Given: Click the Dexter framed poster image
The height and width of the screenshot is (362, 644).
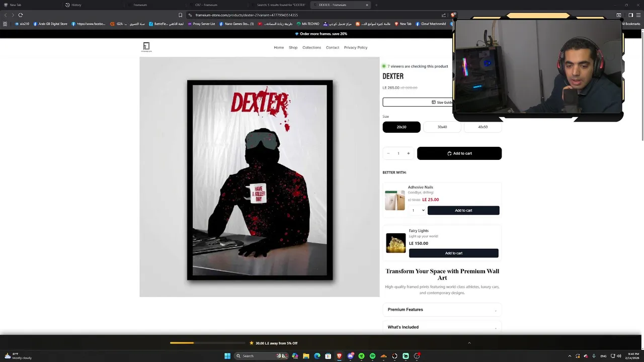Looking at the screenshot, I should (x=260, y=180).
